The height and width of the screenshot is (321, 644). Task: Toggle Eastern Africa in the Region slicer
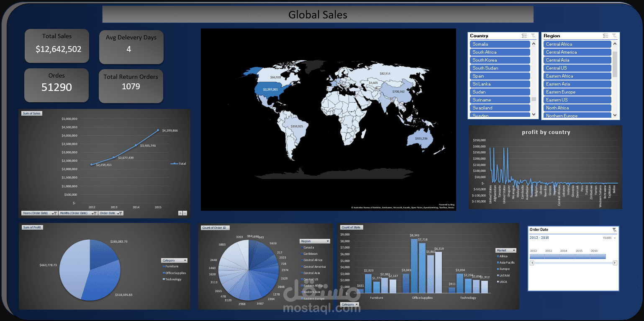point(577,76)
